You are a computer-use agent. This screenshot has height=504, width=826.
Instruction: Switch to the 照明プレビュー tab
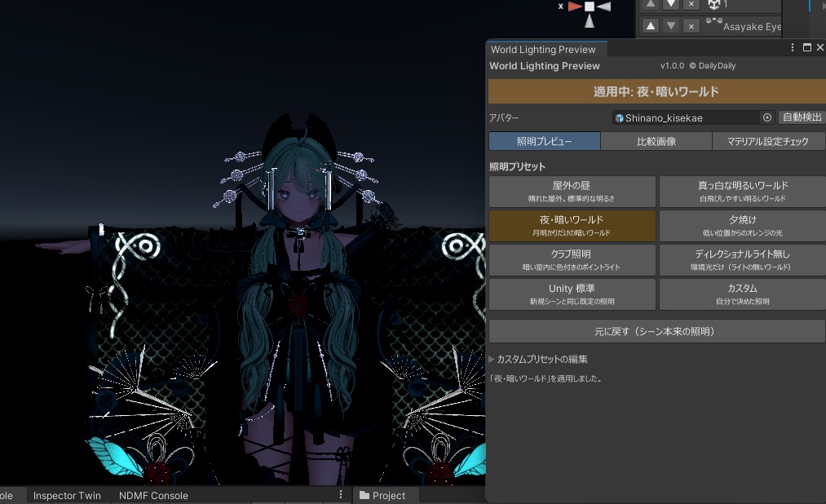(x=545, y=141)
